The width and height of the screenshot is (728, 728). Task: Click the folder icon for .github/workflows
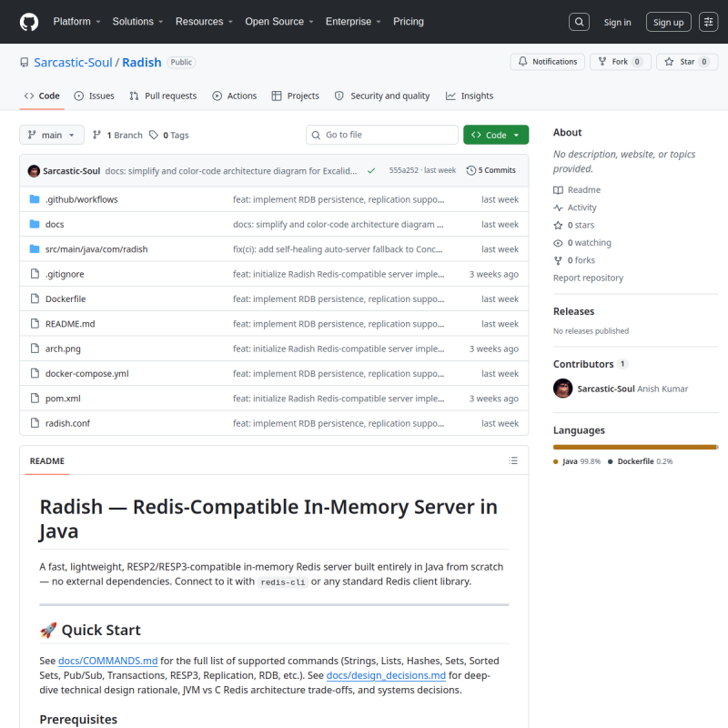(x=35, y=199)
